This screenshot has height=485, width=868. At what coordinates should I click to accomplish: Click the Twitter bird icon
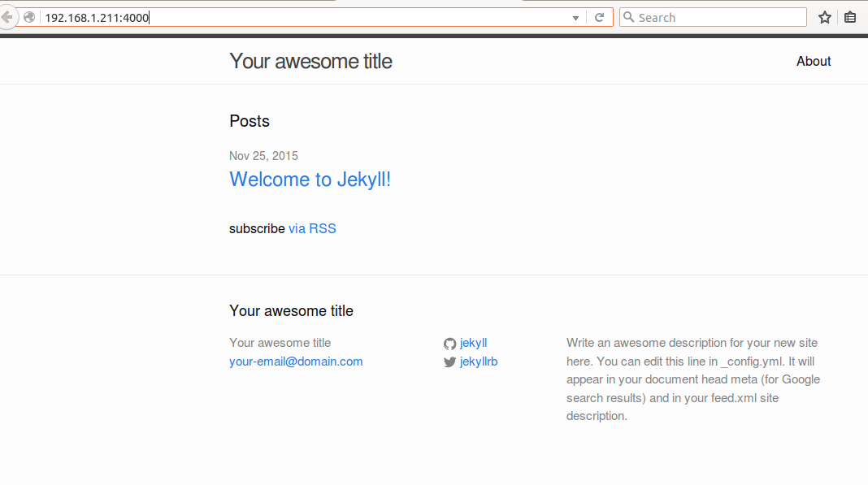(x=449, y=362)
